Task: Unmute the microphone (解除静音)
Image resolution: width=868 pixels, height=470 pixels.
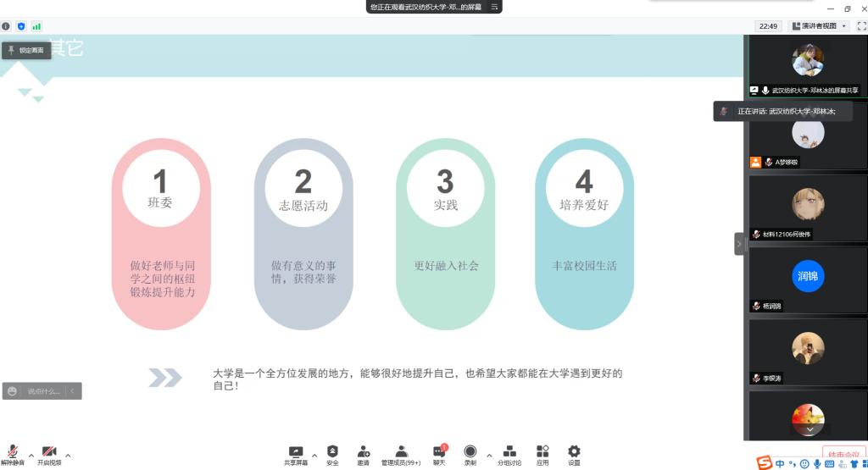Action: 13,455
